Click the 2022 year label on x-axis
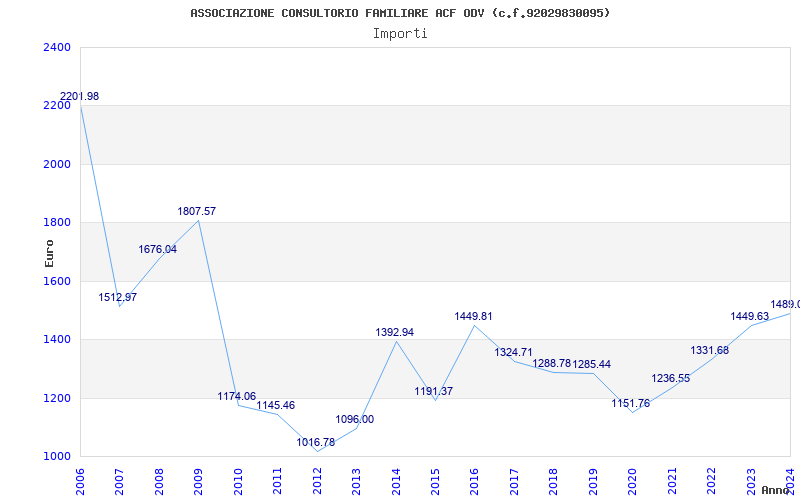Screen dimensions: 800x500 click(x=711, y=482)
